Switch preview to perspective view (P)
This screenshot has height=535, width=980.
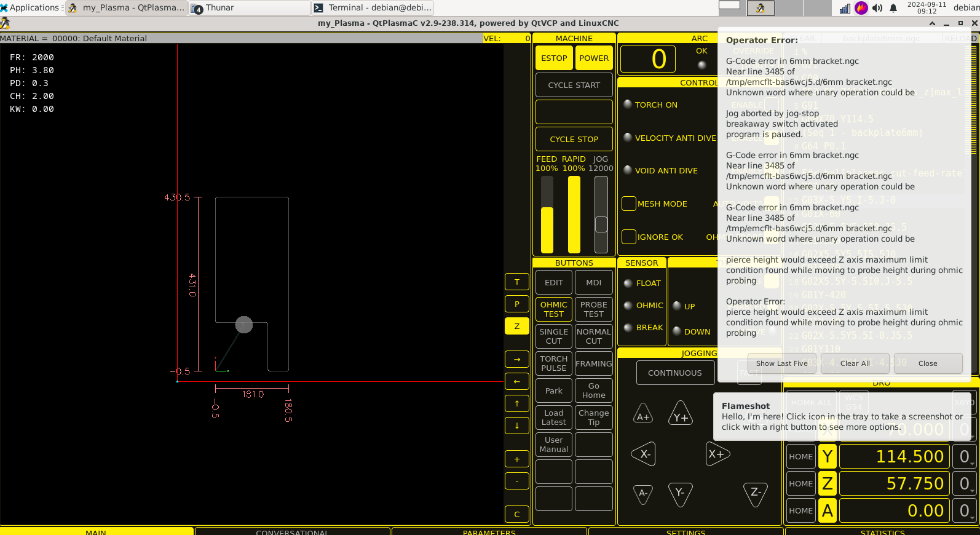pyautogui.click(x=517, y=304)
